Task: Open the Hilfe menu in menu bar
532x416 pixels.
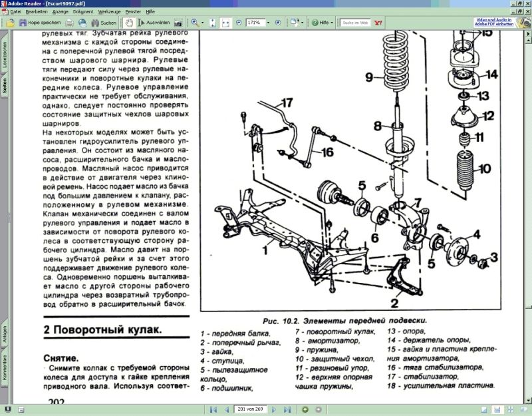Action: click(150, 11)
